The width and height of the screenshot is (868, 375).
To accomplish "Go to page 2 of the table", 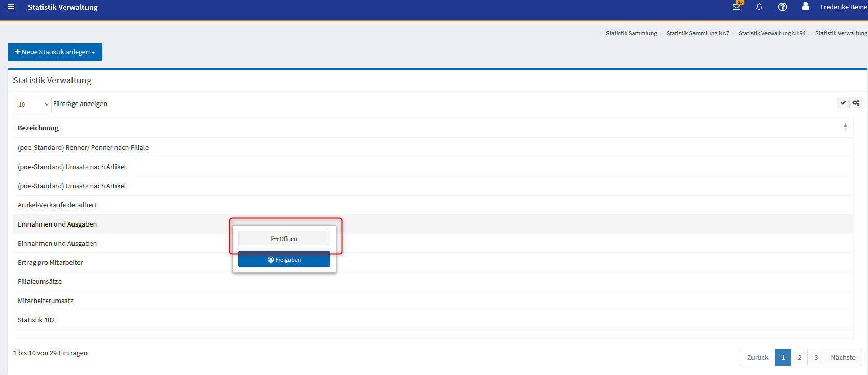I will coord(799,357).
